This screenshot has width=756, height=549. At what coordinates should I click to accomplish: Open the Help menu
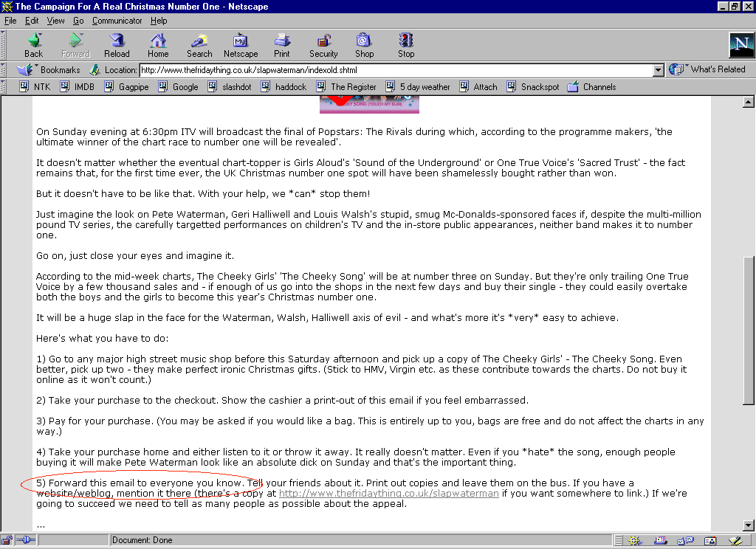click(x=159, y=21)
